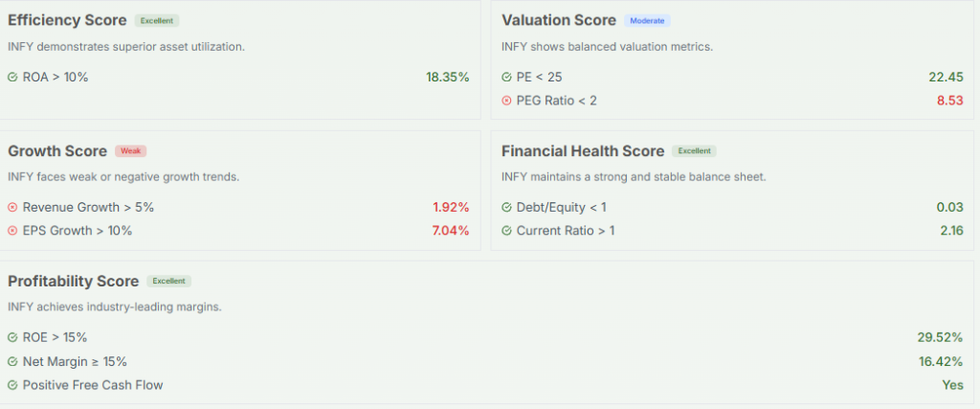This screenshot has height=409, width=980.
Task: Select the Growth Score heading
Action: click(57, 150)
